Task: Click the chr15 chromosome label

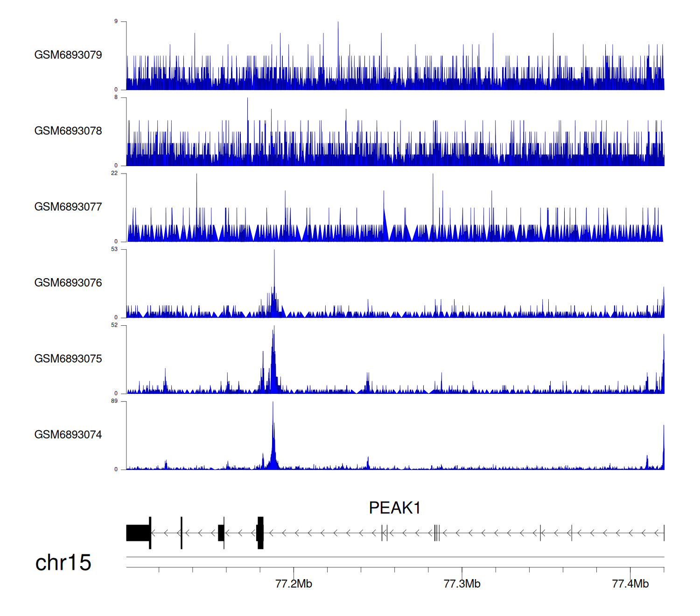Action: coord(63,563)
